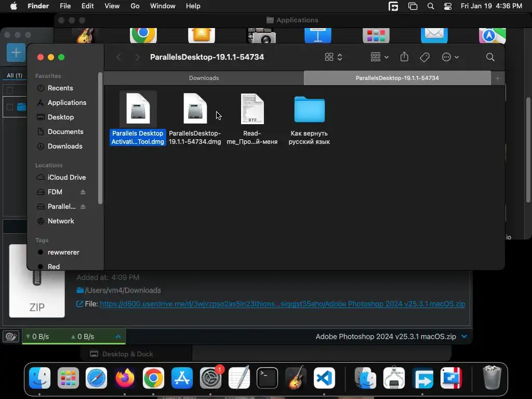Click the Stage Manager menu bar icon
The width and height of the screenshot is (532, 399).
click(413, 6)
